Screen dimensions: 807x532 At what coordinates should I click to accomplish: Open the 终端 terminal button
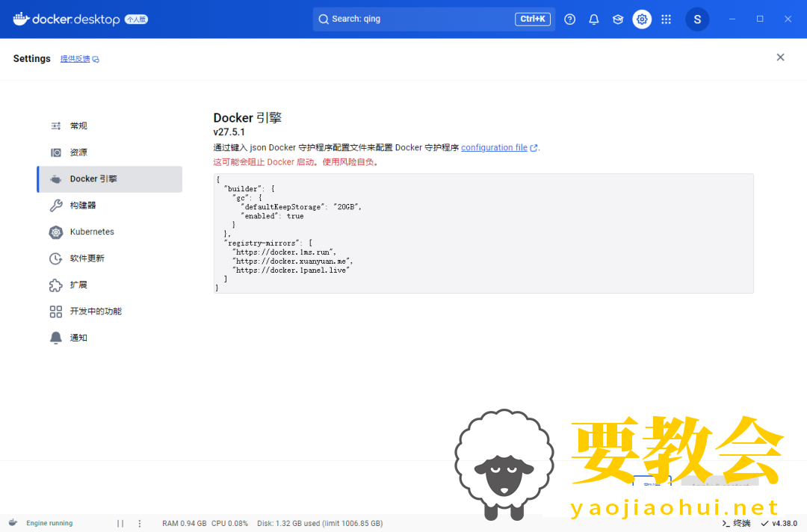click(x=736, y=523)
